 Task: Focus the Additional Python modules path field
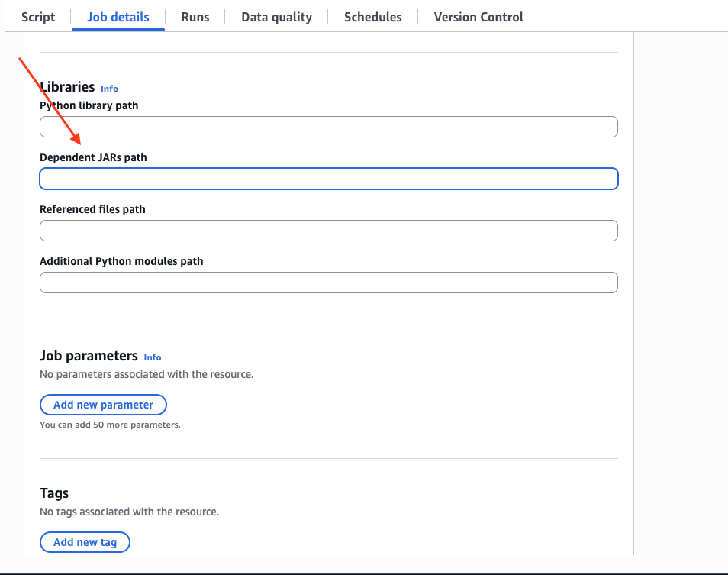coord(328,282)
